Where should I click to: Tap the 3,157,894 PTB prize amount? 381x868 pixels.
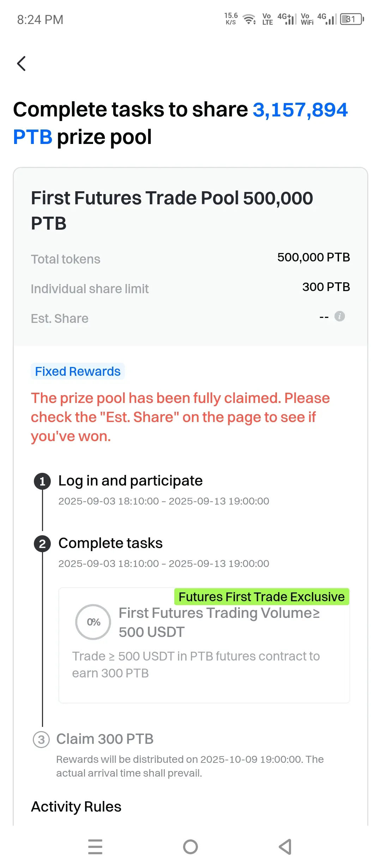[180, 123]
